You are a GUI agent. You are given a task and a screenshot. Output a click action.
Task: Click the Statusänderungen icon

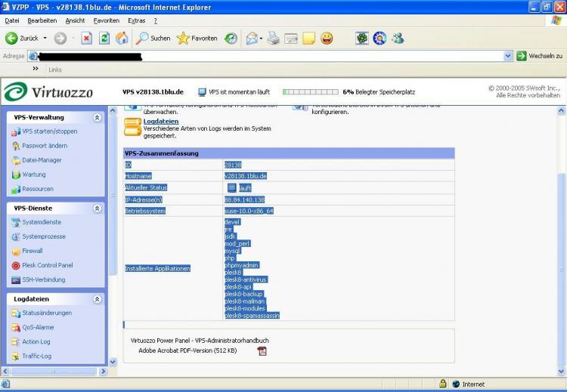(x=16, y=313)
